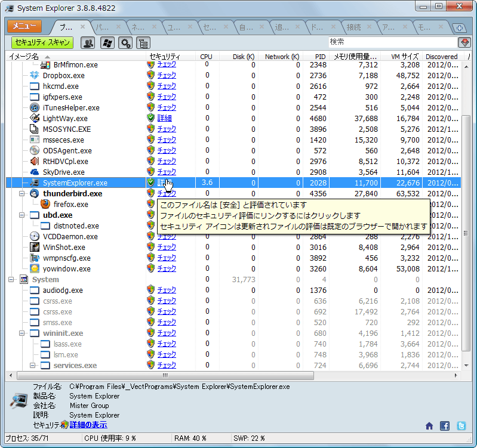Click the RtHDVCpl.exe speaker icon
The image size is (477, 448).
tap(35, 162)
